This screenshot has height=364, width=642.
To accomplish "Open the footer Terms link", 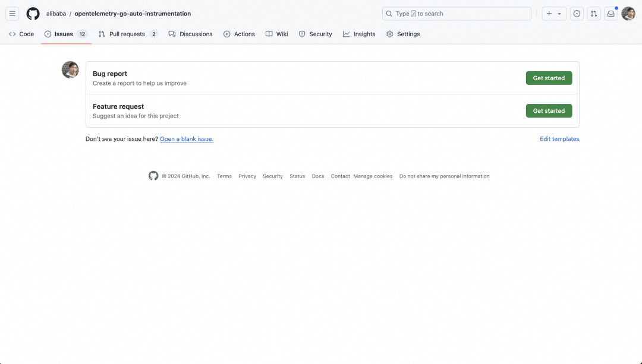I will coord(224,176).
